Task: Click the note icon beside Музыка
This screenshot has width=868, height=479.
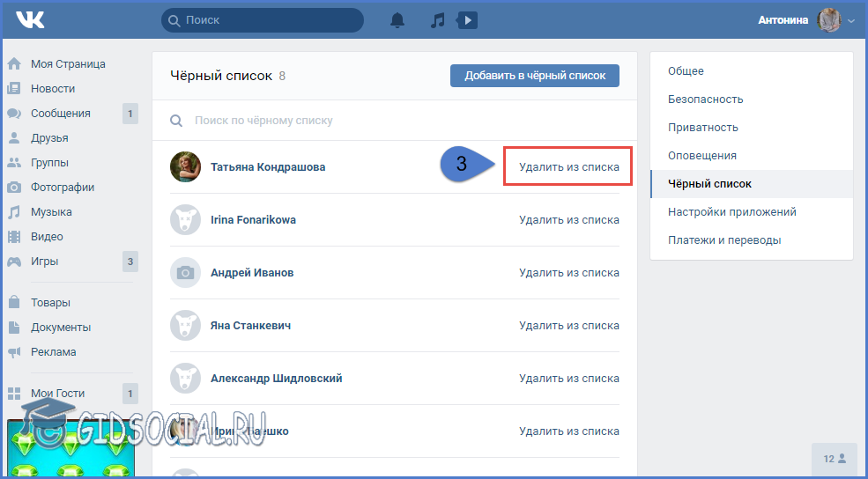Action: 14,212
